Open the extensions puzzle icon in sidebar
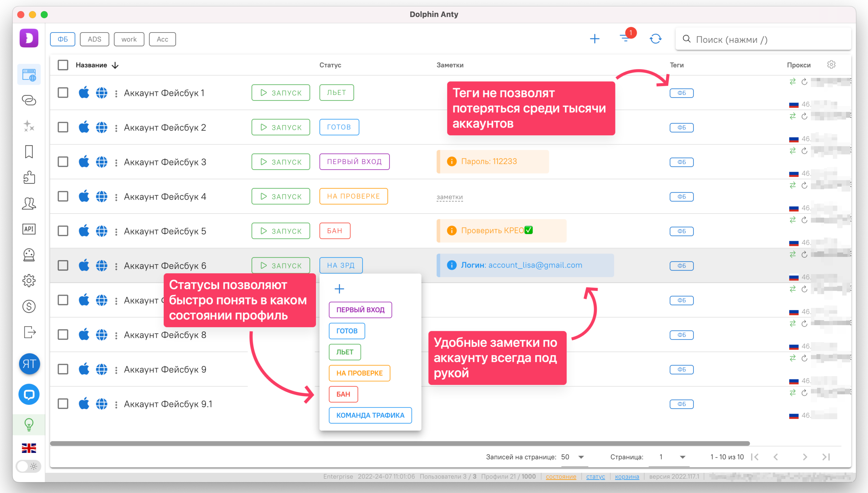 tap(29, 177)
